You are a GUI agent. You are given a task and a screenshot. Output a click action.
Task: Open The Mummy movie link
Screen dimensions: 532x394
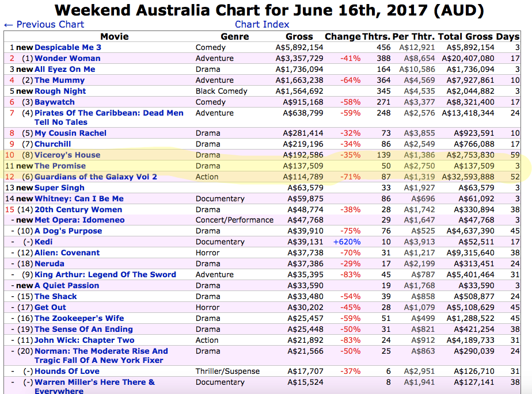pos(59,81)
